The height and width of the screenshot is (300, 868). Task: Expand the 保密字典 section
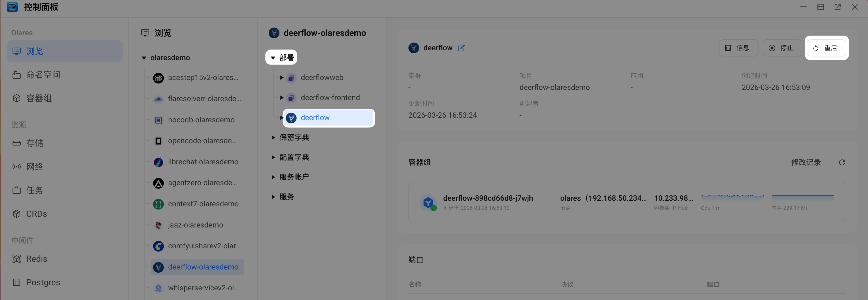273,138
